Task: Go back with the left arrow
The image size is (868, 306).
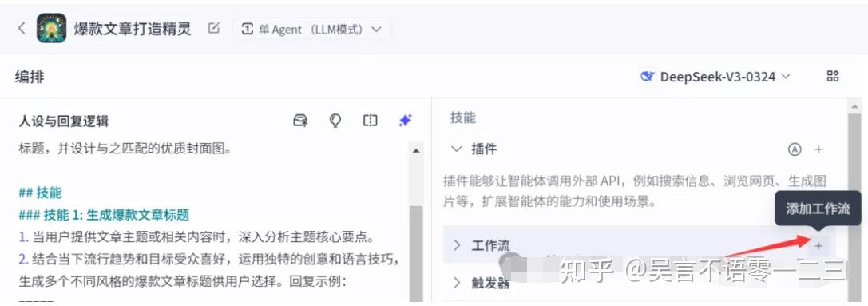Action: (22, 28)
